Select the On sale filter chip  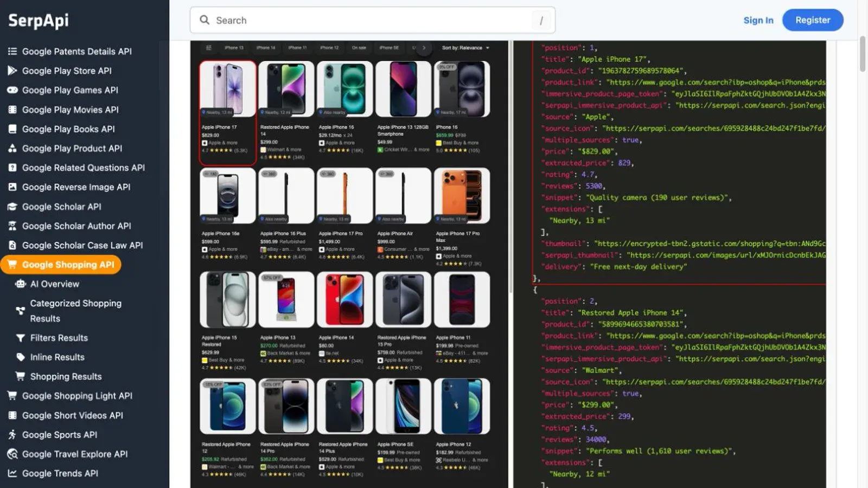pos(359,48)
